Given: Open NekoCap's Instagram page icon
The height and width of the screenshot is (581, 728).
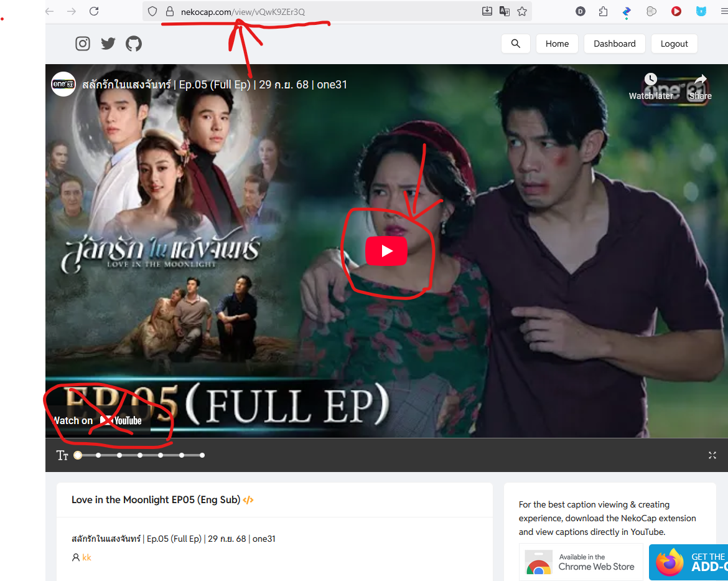Looking at the screenshot, I should point(83,44).
